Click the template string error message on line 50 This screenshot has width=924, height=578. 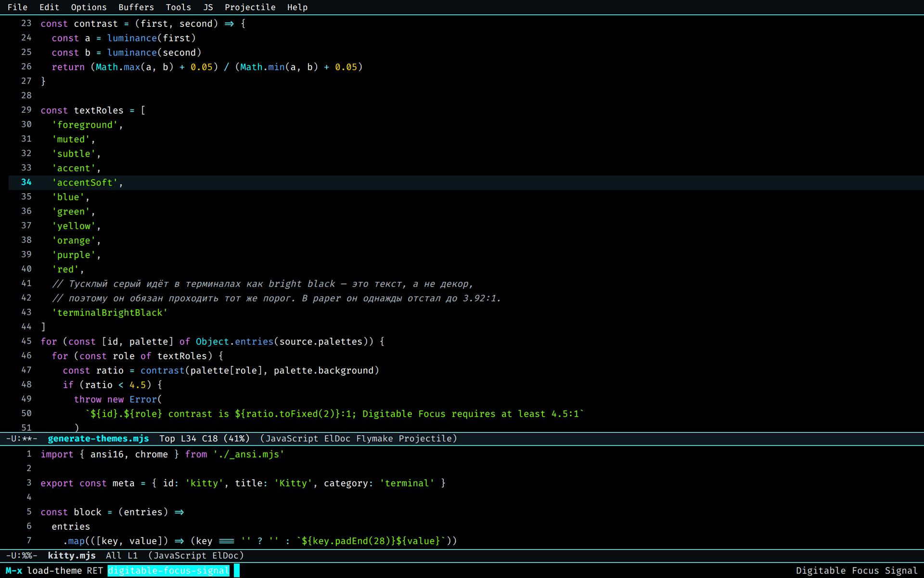[x=334, y=414]
